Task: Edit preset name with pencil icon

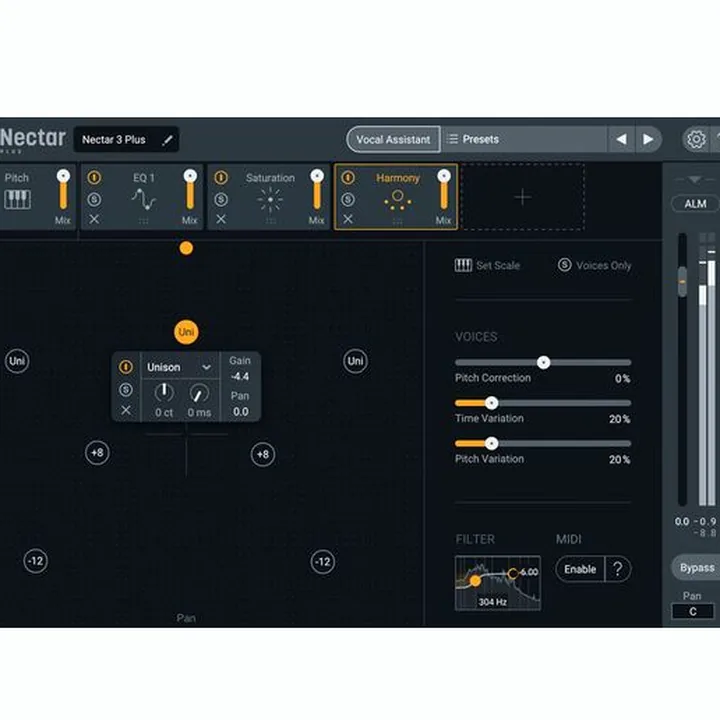Action: coord(168,140)
